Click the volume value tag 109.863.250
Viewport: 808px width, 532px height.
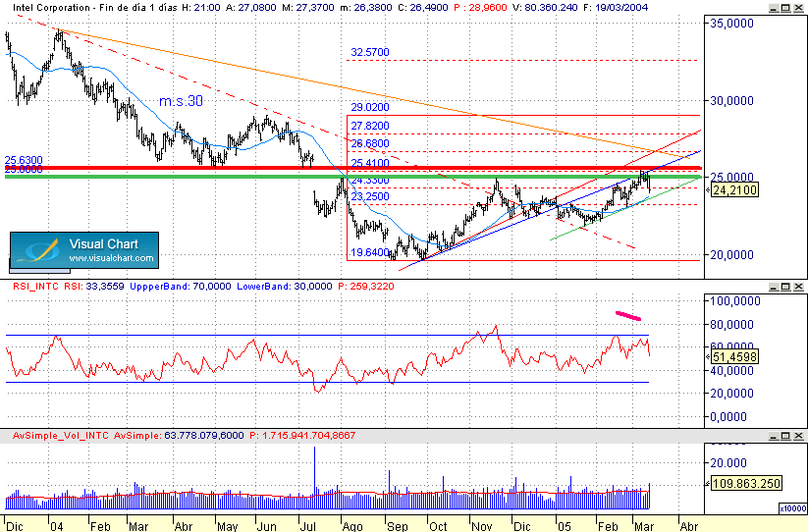(746, 483)
